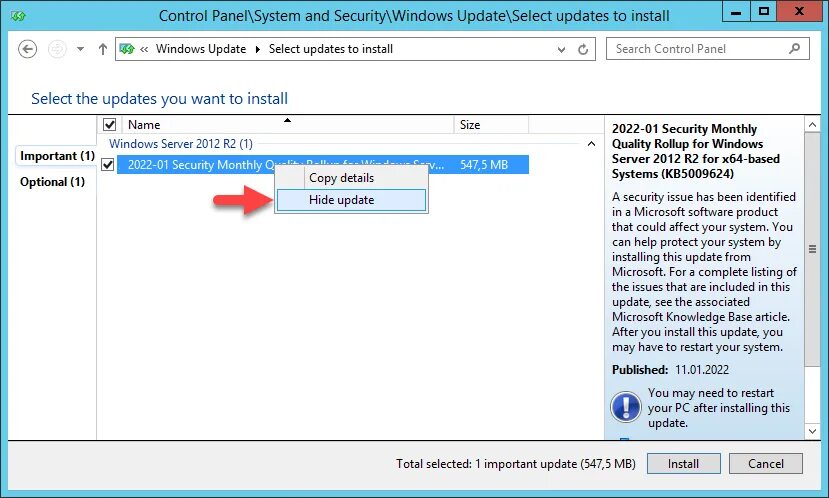
Task: Open the breadcrumb arrow after Windows Update
Action: click(257, 49)
